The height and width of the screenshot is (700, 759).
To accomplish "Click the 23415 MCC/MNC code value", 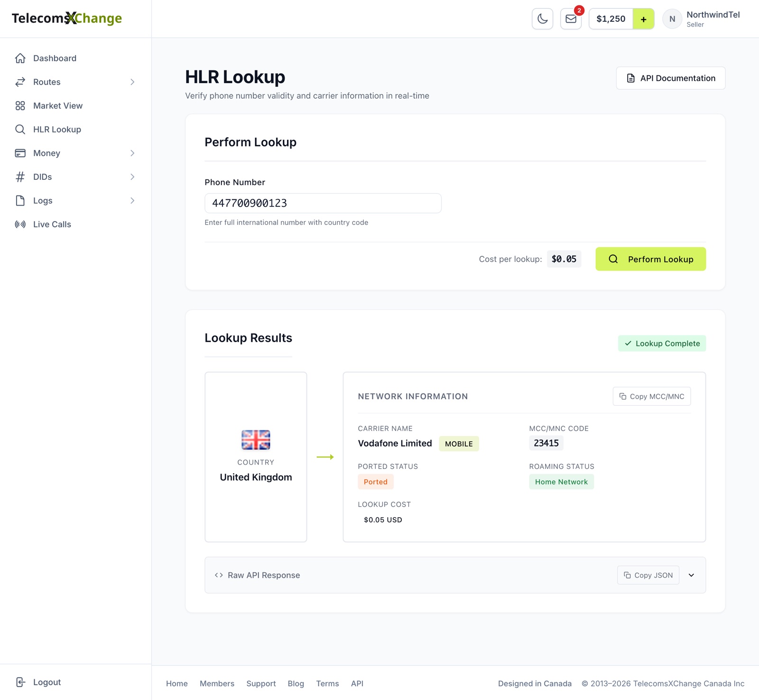I will (x=546, y=443).
